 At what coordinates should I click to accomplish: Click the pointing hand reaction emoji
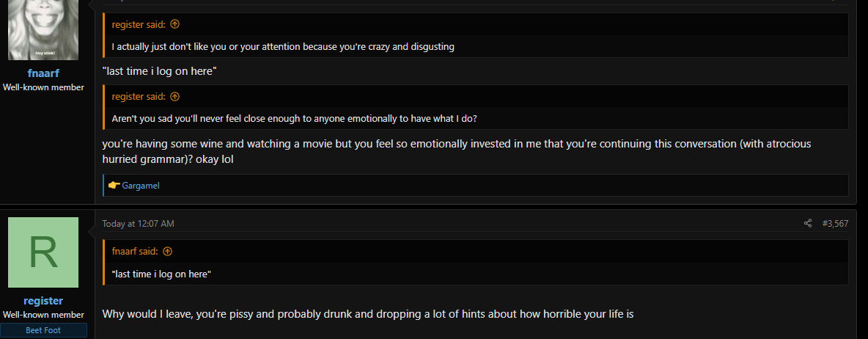pyautogui.click(x=114, y=186)
